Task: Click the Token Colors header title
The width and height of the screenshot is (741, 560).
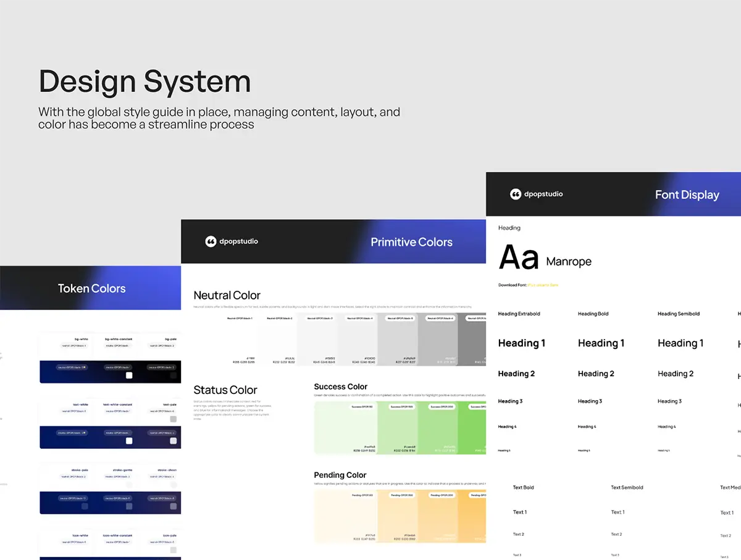Action: tap(91, 288)
